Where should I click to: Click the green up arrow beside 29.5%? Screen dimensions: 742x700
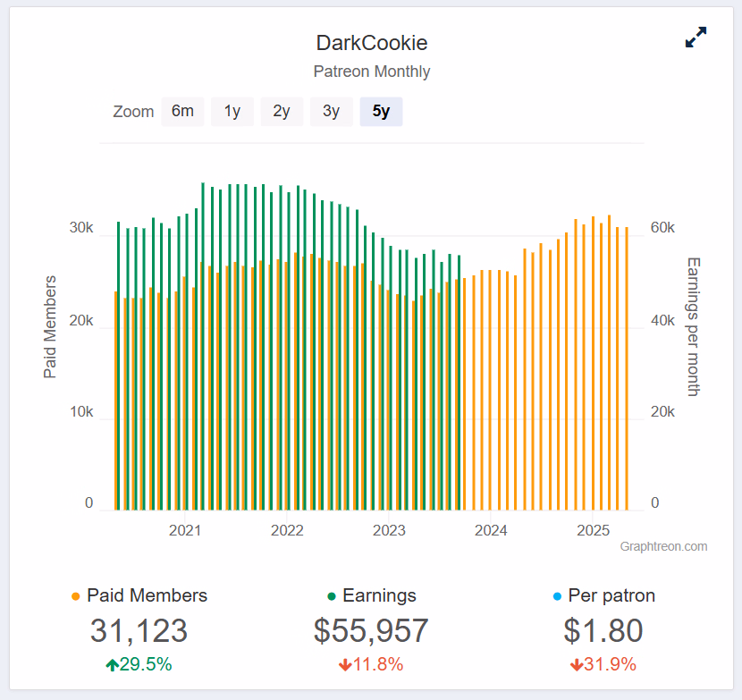pyautogui.click(x=112, y=665)
